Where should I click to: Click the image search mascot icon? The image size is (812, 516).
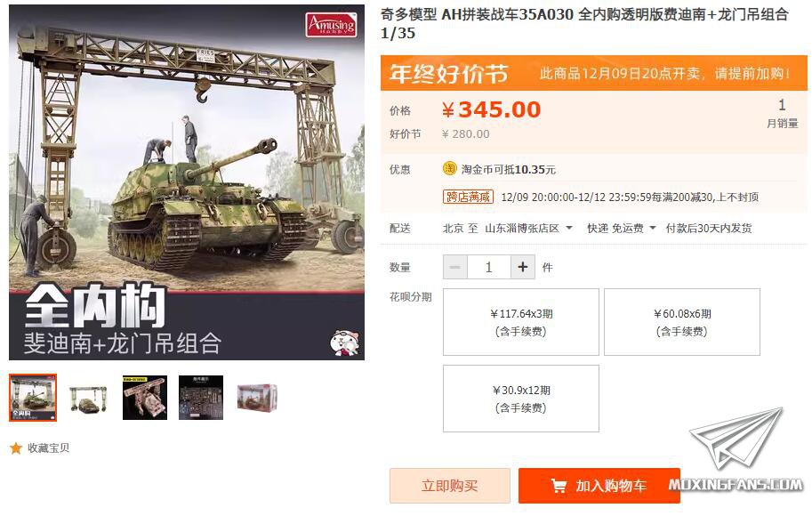point(345,343)
